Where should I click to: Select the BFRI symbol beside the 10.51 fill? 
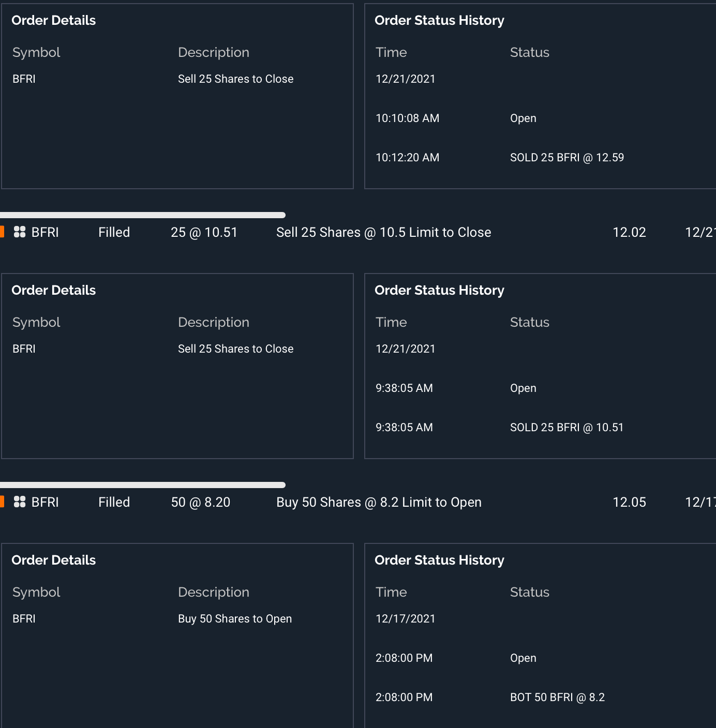[45, 233]
